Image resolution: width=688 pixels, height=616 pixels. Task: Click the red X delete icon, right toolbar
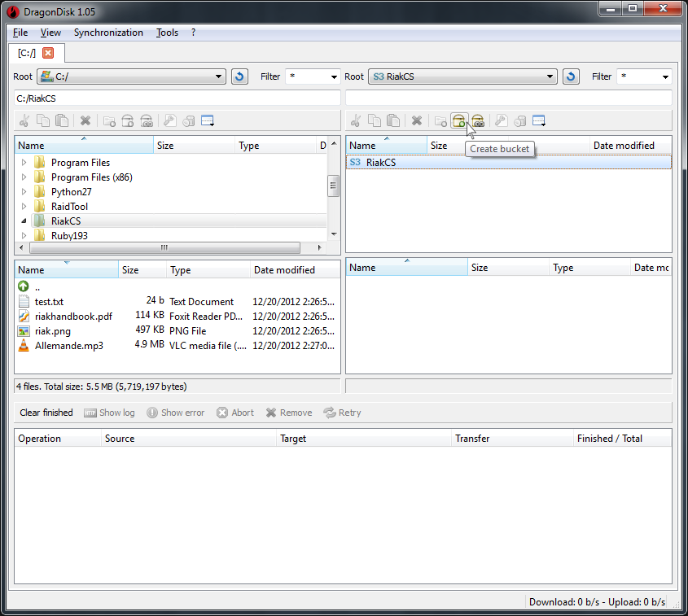[x=416, y=120]
